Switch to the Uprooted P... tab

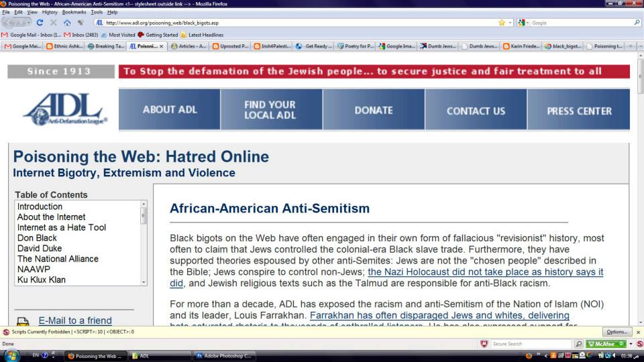point(231,46)
